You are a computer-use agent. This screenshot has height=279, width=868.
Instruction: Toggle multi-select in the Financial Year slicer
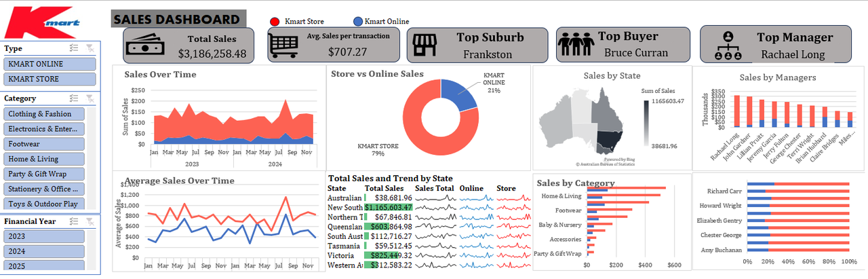pyautogui.click(x=75, y=221)
